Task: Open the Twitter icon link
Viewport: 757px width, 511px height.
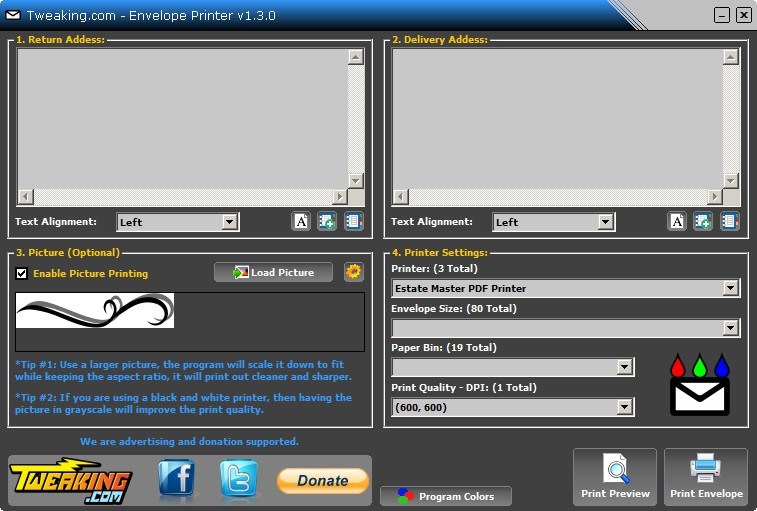Action: (238, 478)
